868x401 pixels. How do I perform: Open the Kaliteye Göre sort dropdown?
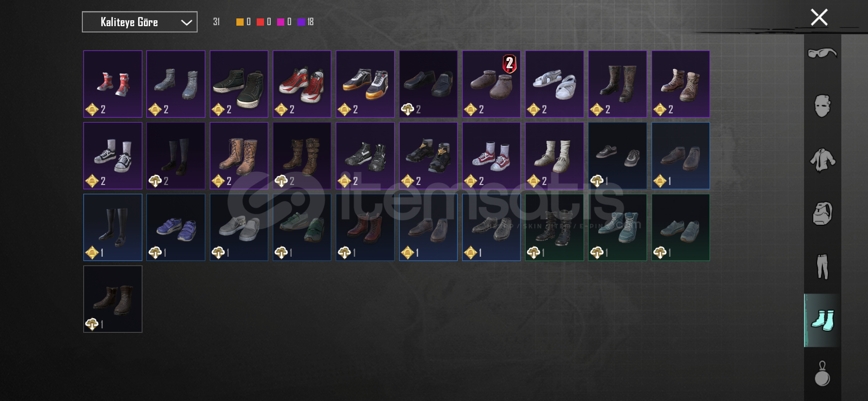coord(139,22)
